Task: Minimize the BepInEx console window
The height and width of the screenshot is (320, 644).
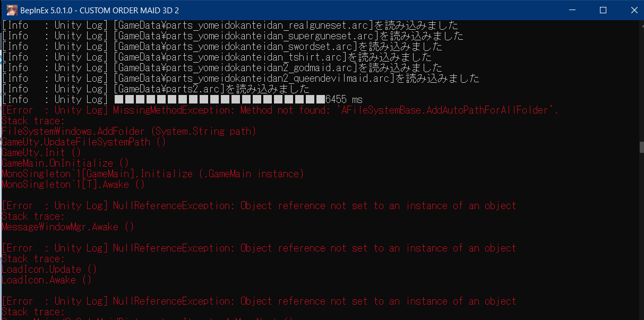Action: click(572, 10)
